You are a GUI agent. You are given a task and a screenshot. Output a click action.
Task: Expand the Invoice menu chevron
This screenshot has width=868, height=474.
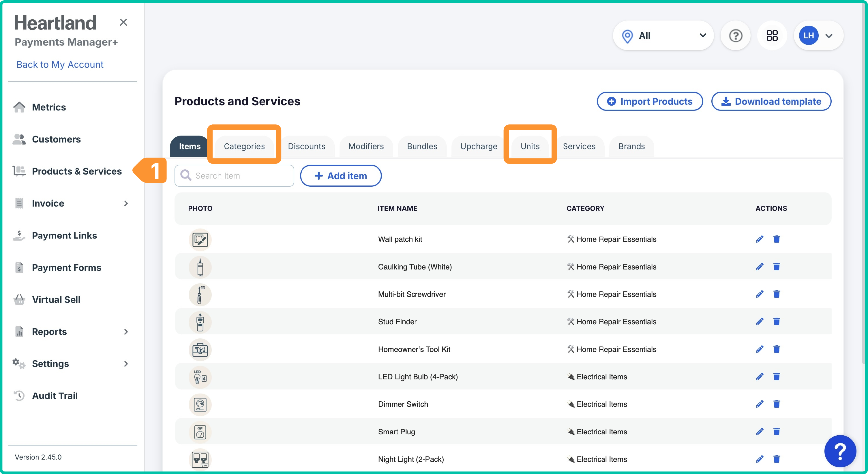126,203
